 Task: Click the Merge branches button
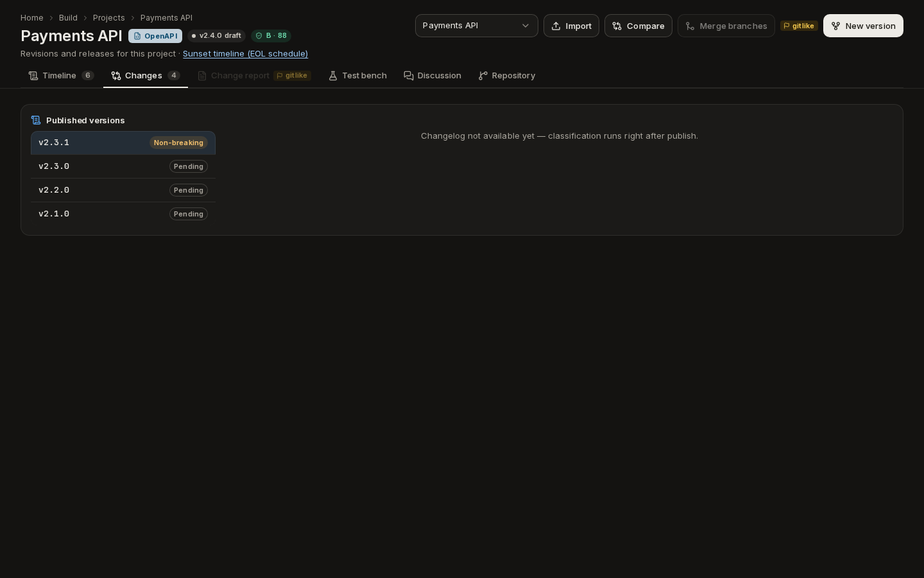point(726,26)
